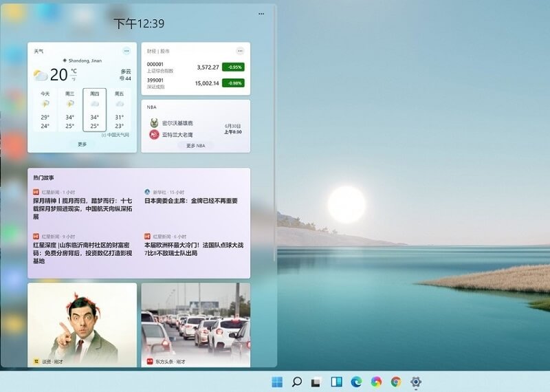Open stocks widget options menu

[x=240, y=51]
